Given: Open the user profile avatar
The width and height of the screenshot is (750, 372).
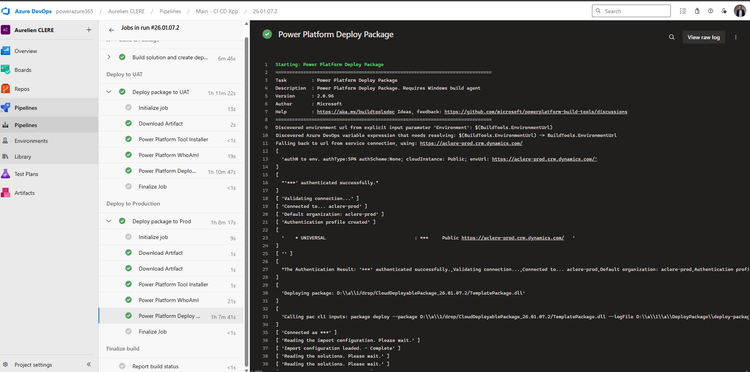Looking at the screenshot, I should (x=740, y=11).
